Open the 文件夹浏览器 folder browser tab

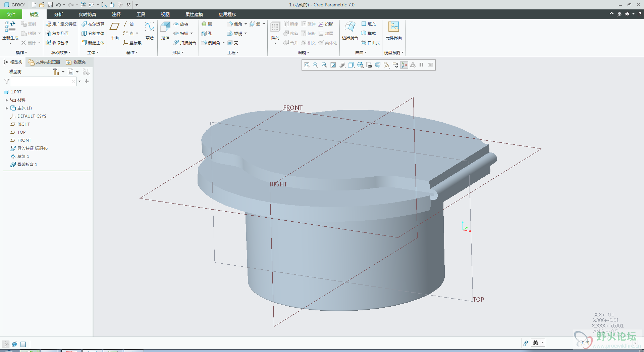point(44,62)
